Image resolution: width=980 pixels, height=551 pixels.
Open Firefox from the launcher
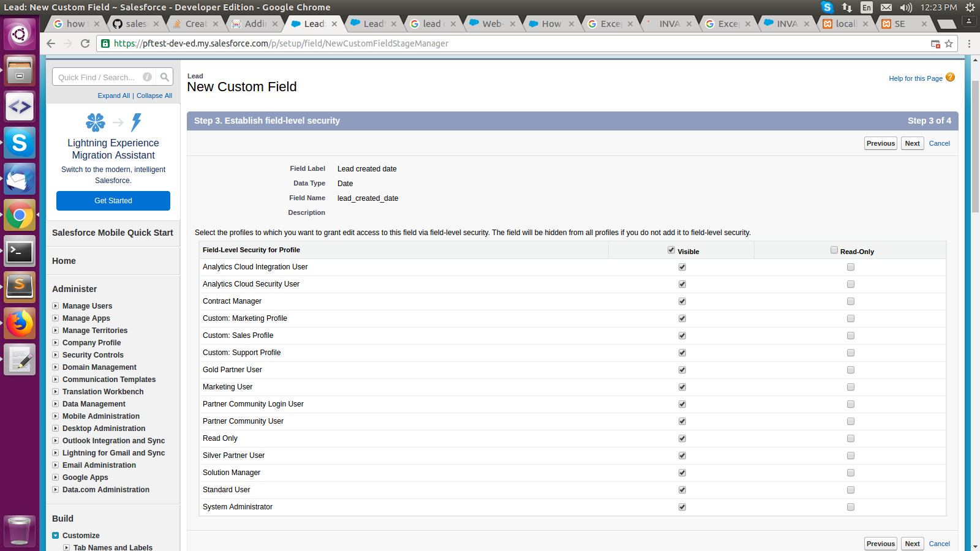(20, 323)
